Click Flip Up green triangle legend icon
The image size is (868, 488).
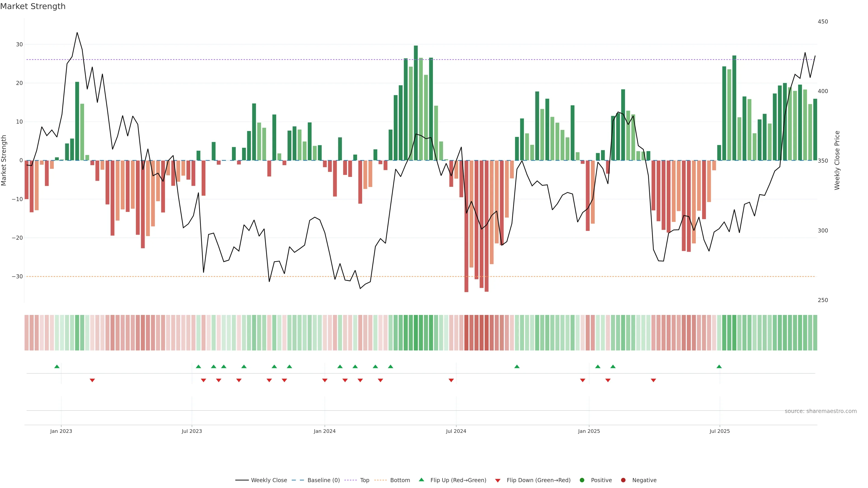pos(421,480)
